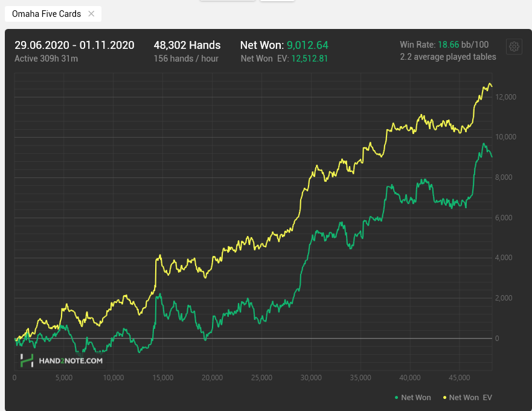Image resolution: width=532 pixels, height=411 pixels.
Task: Click the 45,000 hands x-axis label
Action: [460, 378]
